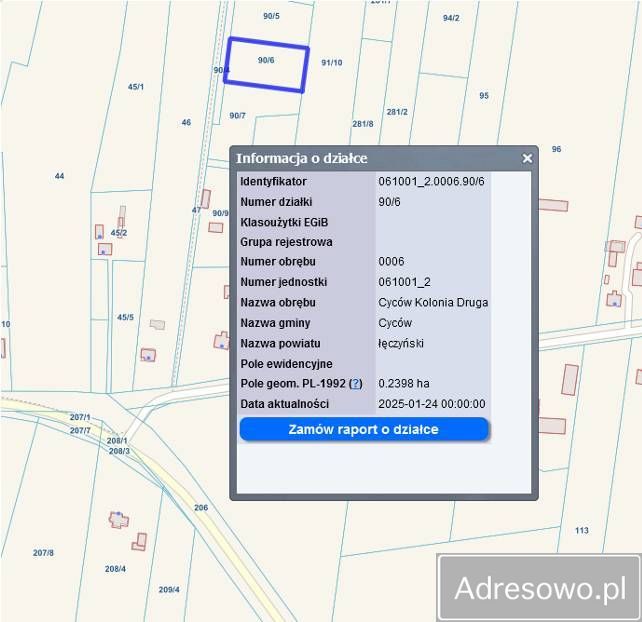Click the Identyfikator value 061001_2.0006.90/6

coord(431,181)
